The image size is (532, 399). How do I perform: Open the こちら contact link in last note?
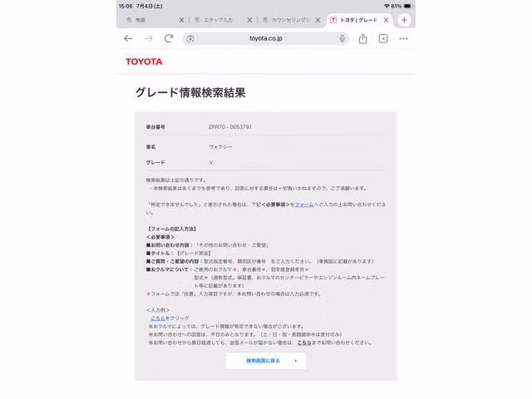tap(304, 342)
